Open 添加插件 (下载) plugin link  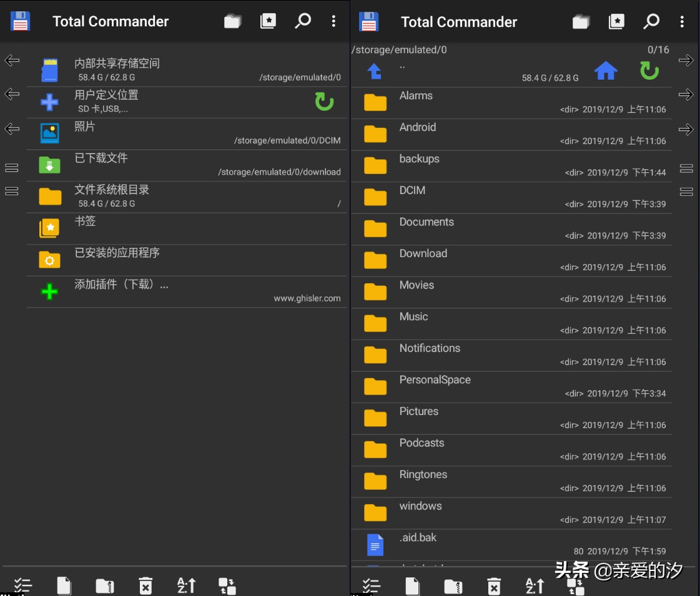(x=122, y=285)
